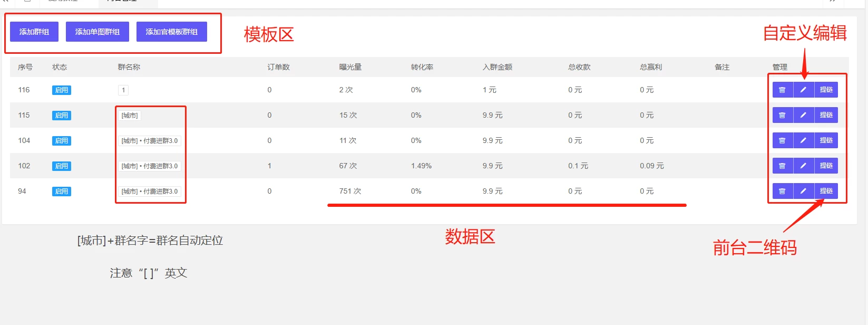Viewport: 868px width, 325px height.
Task: Click the 群名称 column header
Action: pyautogui.click(x=129, y=67)
